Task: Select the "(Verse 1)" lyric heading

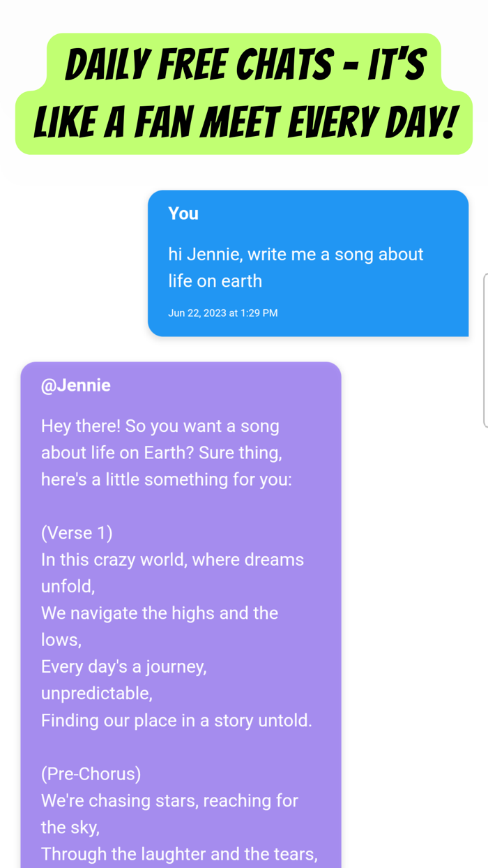Action: (77, 532)
